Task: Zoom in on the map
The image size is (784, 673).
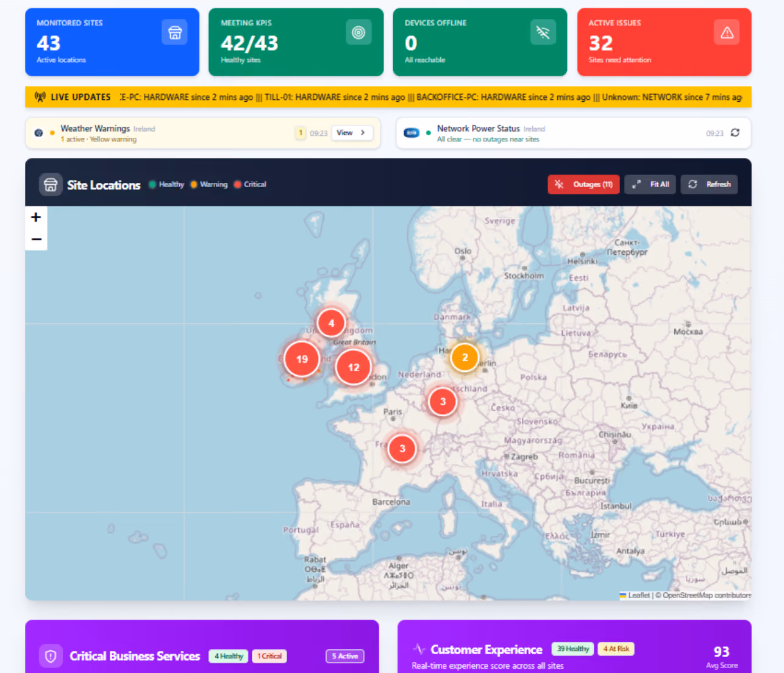Action: click(x=36, y=217)
